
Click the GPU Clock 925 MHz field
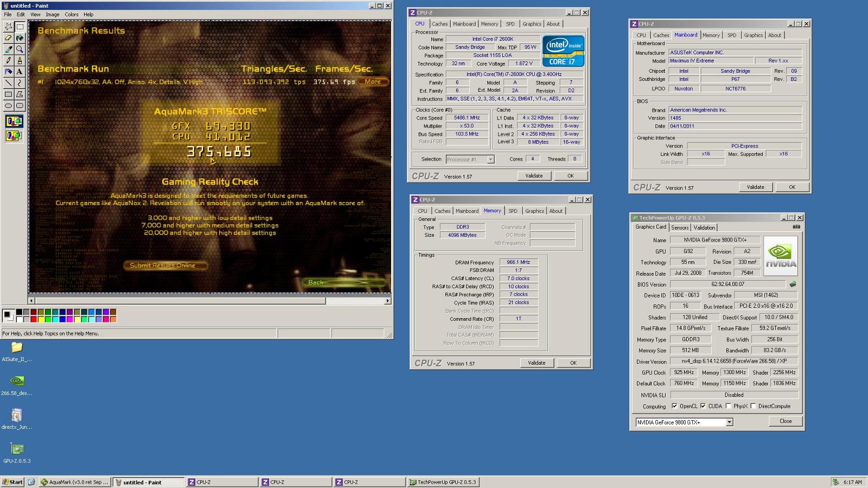[684, 372]
